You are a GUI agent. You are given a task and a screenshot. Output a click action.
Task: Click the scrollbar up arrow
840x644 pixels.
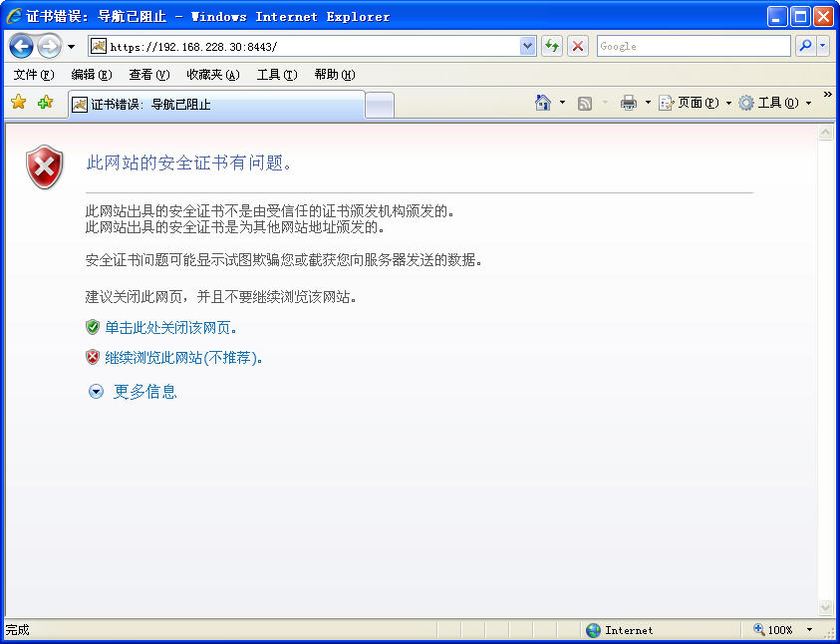[825, 132]
